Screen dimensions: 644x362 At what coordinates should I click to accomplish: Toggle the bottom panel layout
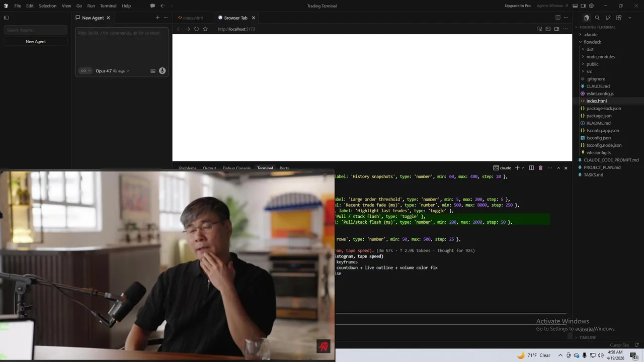[575, 6]
